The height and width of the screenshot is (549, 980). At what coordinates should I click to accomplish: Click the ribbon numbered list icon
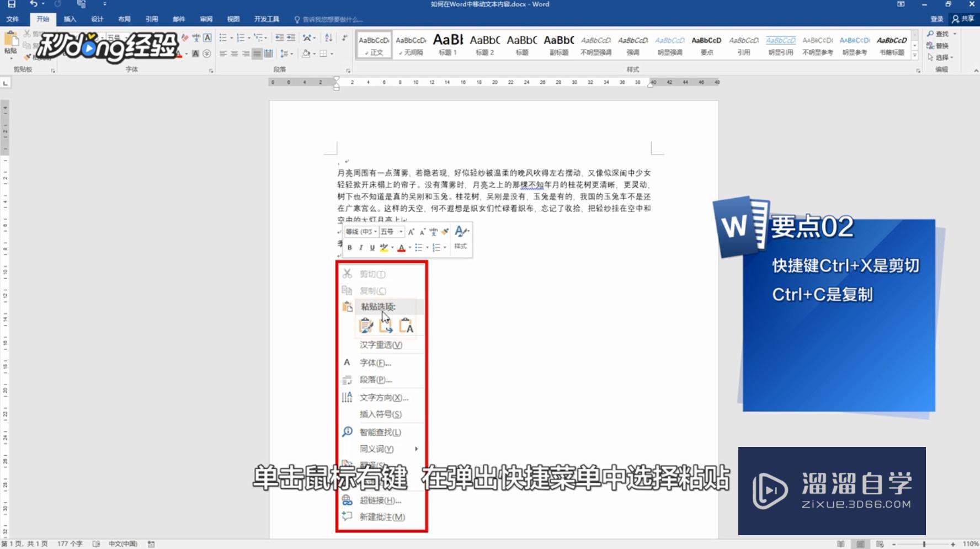click(x=241, y=38)
